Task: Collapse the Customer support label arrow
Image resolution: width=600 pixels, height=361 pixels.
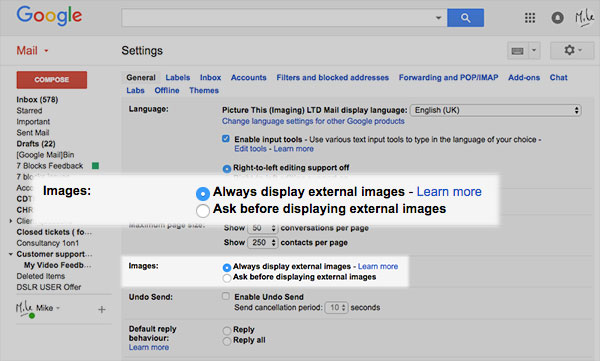Action: point(11,254)
